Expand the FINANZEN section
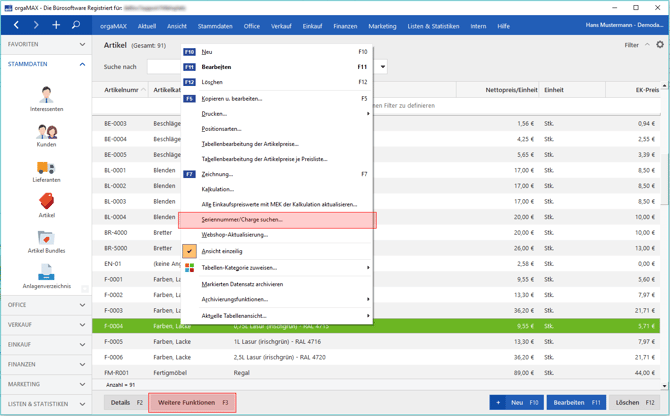The width and height of the screenshot is (670, 416). coord(46,364)
